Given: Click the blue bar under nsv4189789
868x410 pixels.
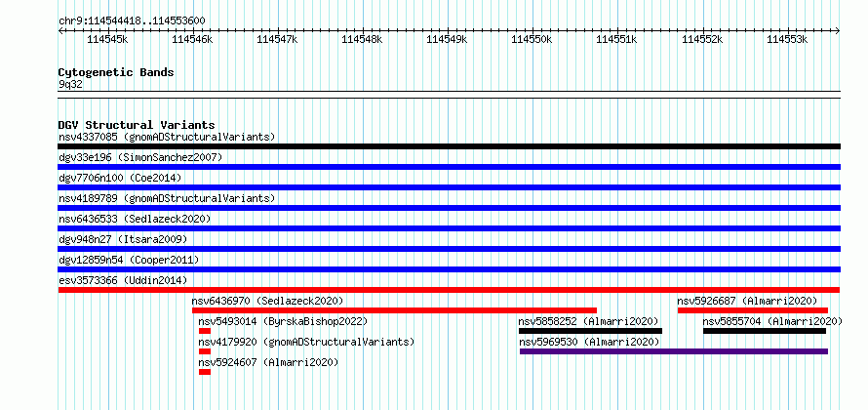Looking at the screenshot, I should [449, 208].
